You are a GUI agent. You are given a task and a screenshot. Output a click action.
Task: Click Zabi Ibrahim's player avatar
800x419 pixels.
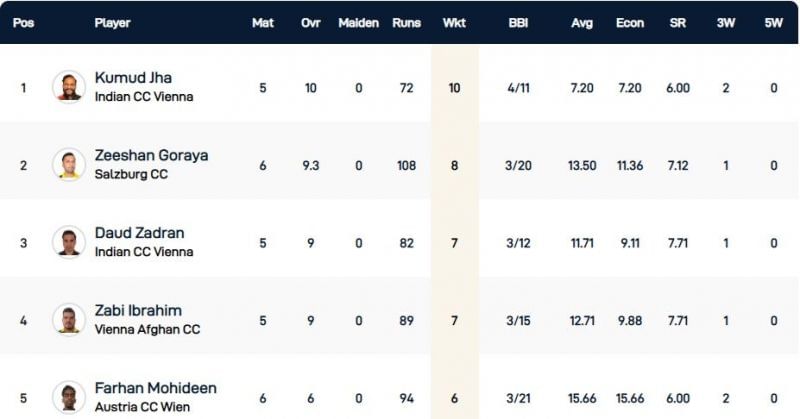pyautogui.click(x=69, y=320)
